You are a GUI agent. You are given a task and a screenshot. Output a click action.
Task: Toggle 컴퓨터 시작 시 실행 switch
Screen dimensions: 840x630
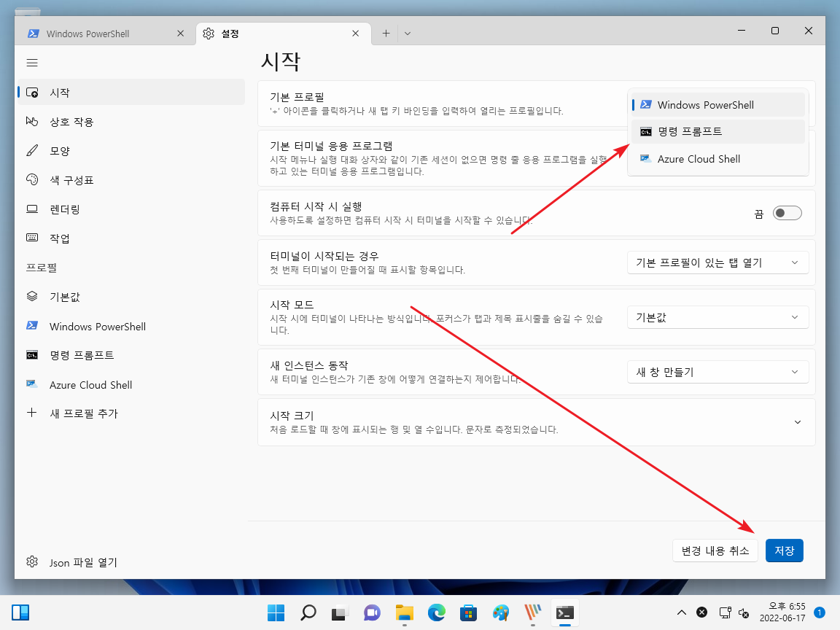point(787,213)
